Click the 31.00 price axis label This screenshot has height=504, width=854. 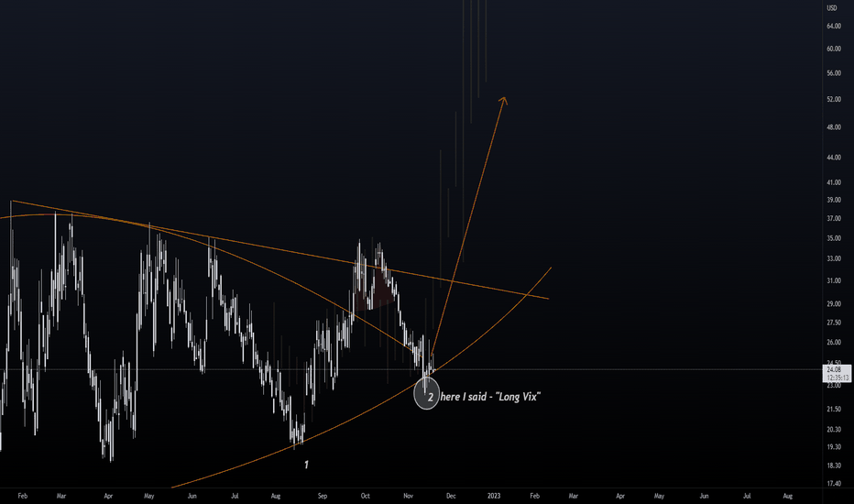click(834, 280)
